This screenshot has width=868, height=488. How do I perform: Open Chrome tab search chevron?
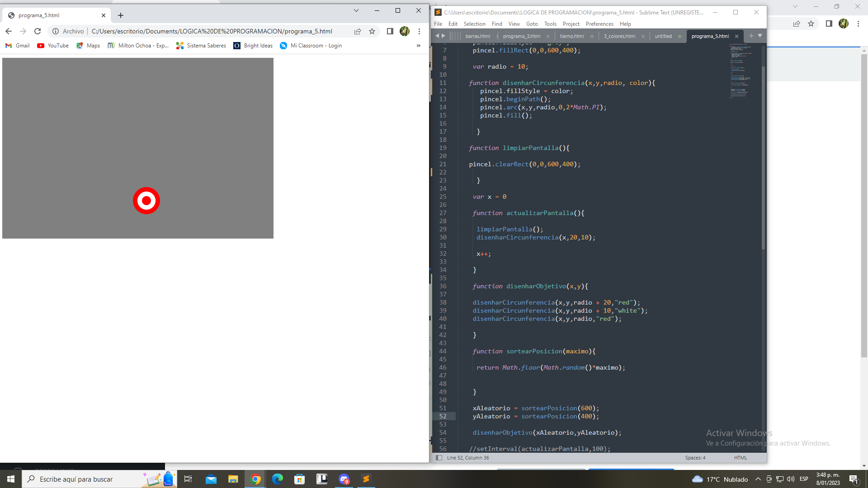coord(356,10)
